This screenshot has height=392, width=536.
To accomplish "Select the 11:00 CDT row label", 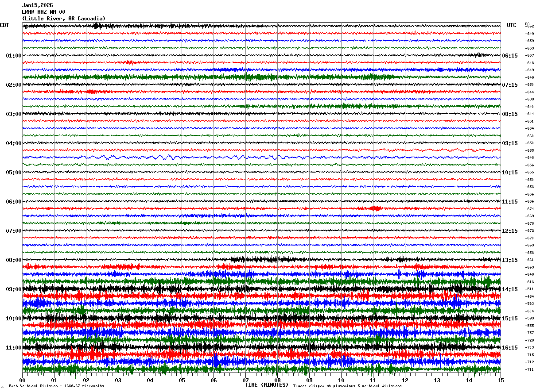I will 14,348.
